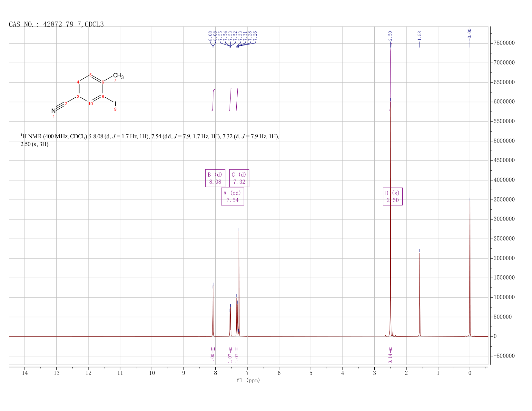The width and height of the screenshot is (532, 411).
Task: Click the -0.00 peak label
Action: pyautogui.click(x=469, y=34)
